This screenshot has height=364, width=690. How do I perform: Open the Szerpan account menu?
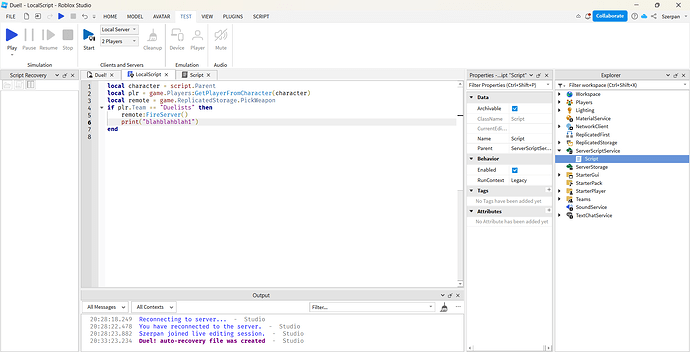pos(674,16)
